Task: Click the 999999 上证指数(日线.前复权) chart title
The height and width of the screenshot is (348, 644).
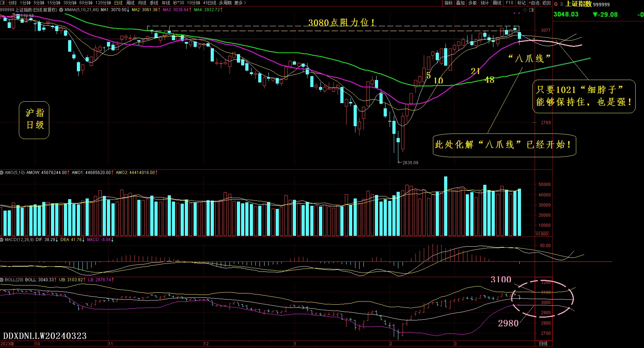Action: 29,10
